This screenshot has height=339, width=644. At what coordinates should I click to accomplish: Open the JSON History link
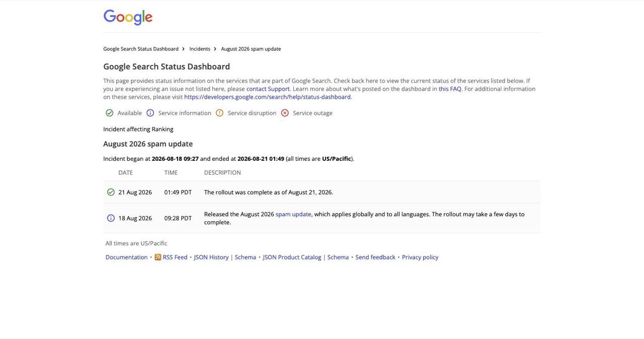pyautogui.click(x=211, y=257)
